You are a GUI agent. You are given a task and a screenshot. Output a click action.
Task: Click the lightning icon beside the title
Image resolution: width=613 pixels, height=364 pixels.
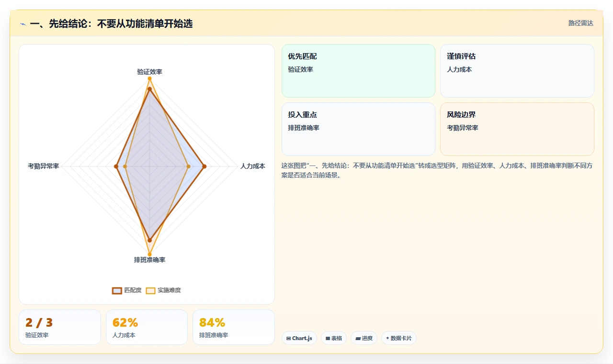[23, 24]
